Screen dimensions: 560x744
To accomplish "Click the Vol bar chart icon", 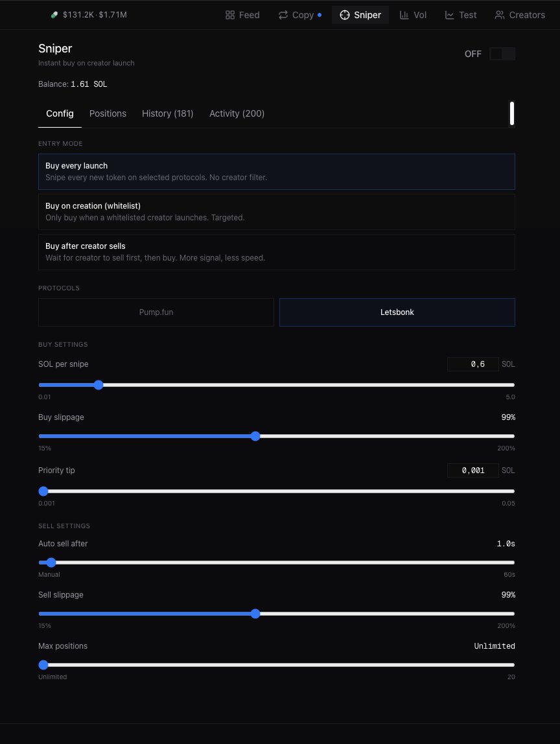I will coord(404,15).
